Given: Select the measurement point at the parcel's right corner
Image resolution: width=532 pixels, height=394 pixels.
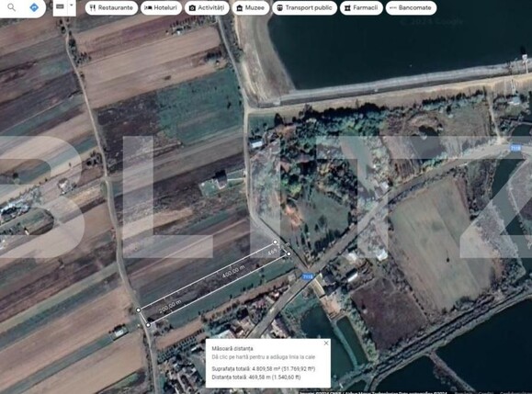Looking at the screenshot, I should tap(289, 253).
